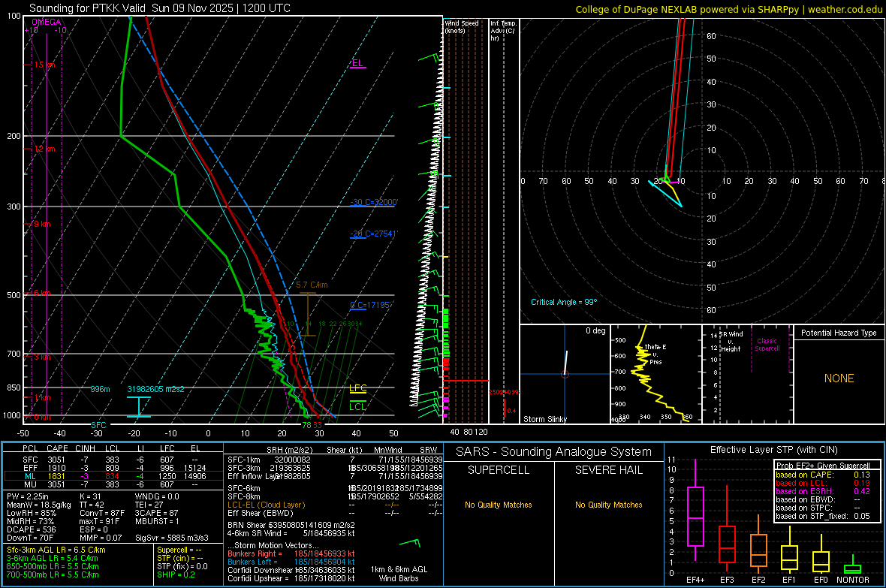This screenshot has height=588, width=886.
Task: Click the 'Storm Slinky' panel label
Action: 544,419
